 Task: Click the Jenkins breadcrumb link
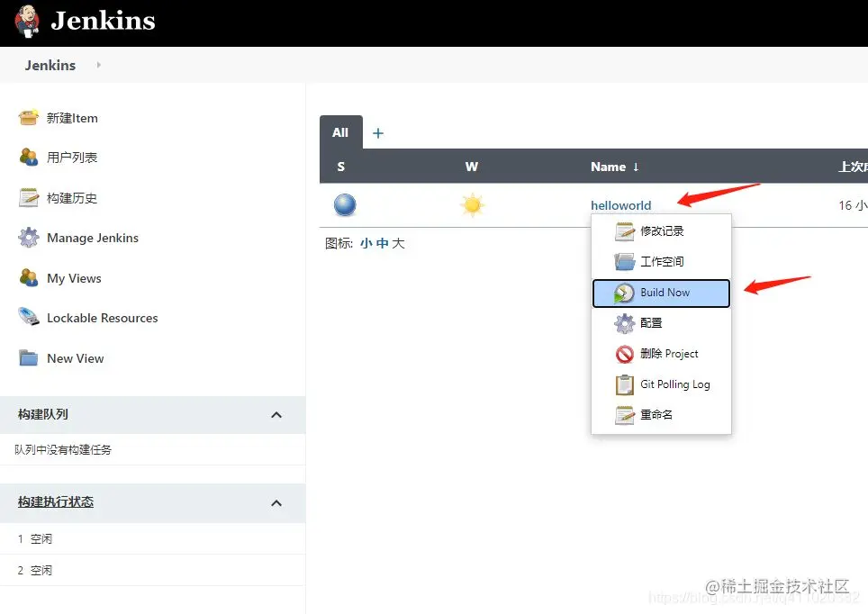pos(50,66)
